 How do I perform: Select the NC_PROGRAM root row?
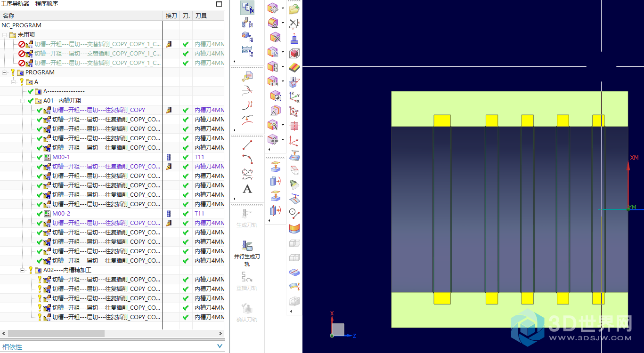tap(112, 25)
